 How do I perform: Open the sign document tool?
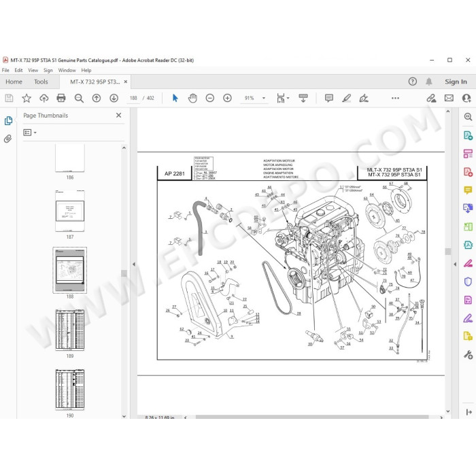(364, 98)
